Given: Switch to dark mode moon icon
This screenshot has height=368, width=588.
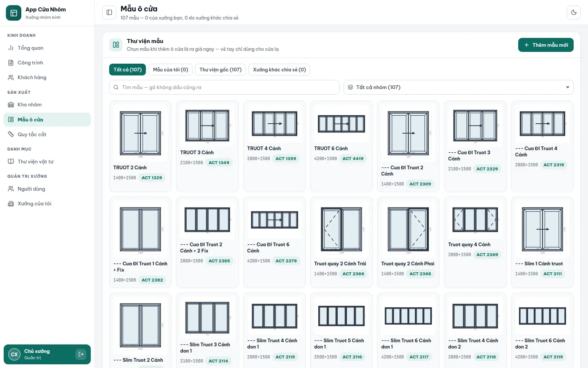Looking at the screenshot, I should click(x=574, y=13).
